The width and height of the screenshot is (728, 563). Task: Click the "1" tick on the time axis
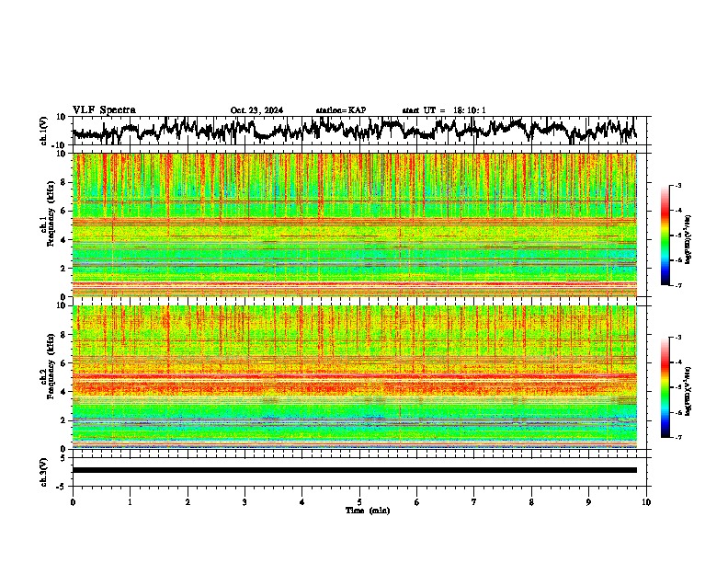coord(130,502)
